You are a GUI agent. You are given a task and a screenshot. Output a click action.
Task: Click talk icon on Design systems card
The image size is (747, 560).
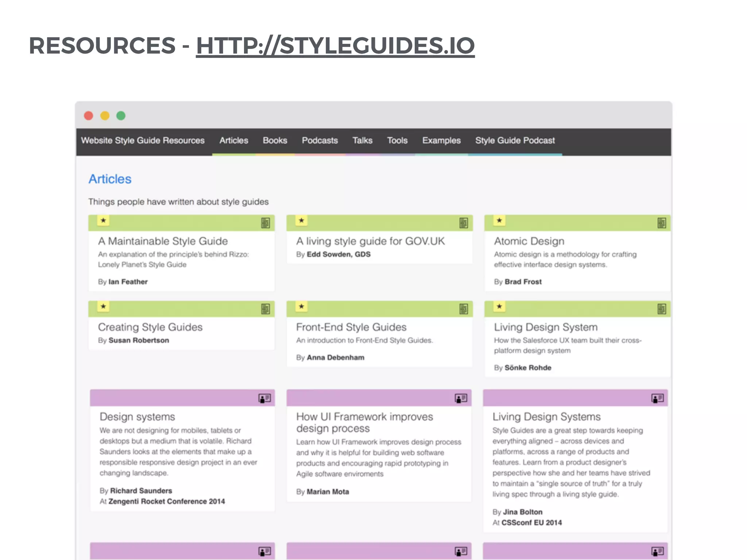[x=265, y=398]
